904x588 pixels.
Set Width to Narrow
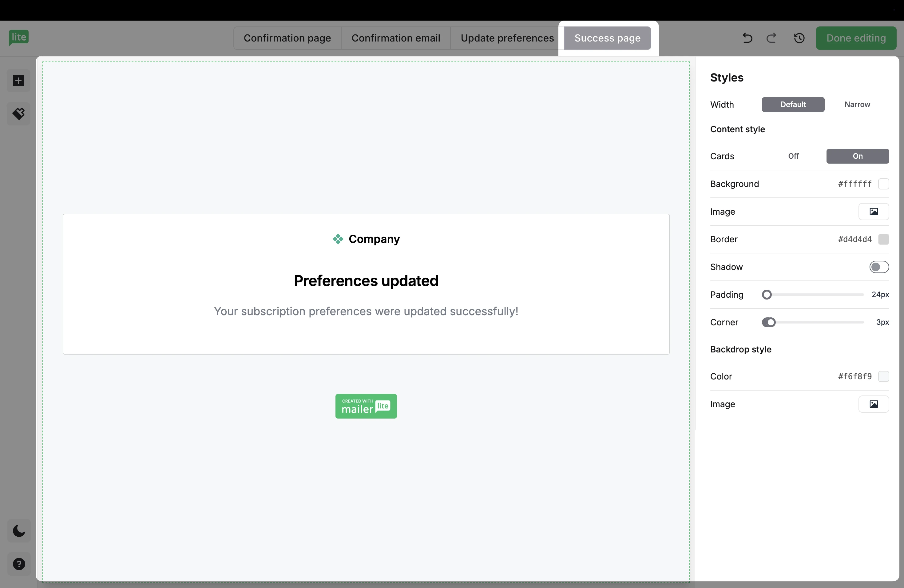coord(857,105)
